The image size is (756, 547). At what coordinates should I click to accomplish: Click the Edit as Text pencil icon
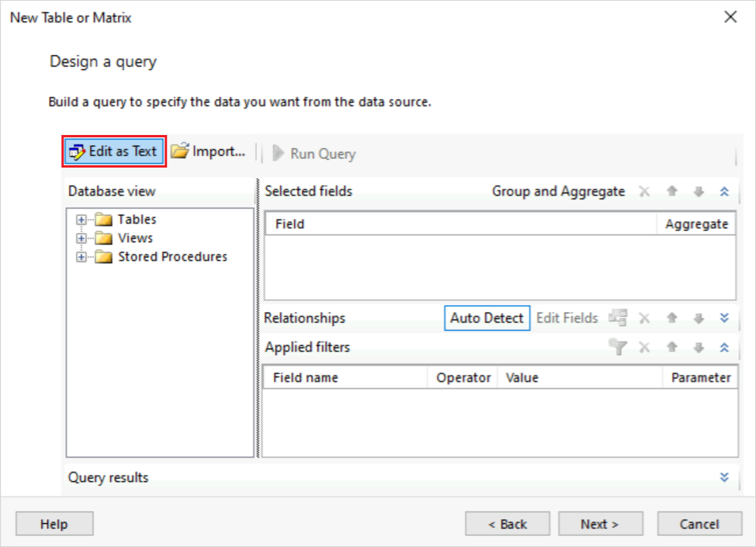(76, 151)
